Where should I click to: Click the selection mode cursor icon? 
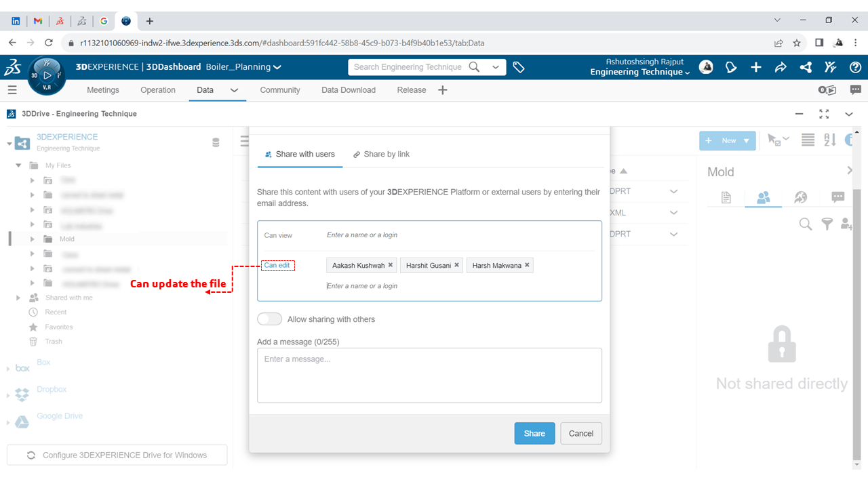click(778, 140)
